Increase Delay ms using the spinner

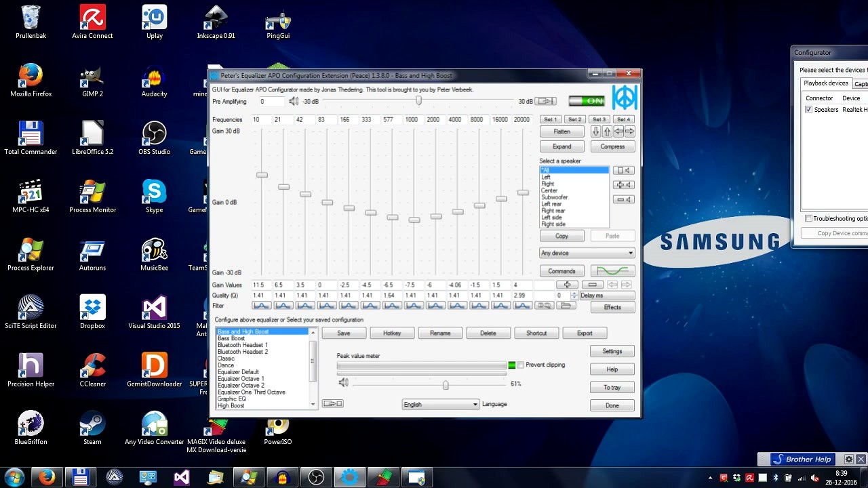[x=574, y=293]
